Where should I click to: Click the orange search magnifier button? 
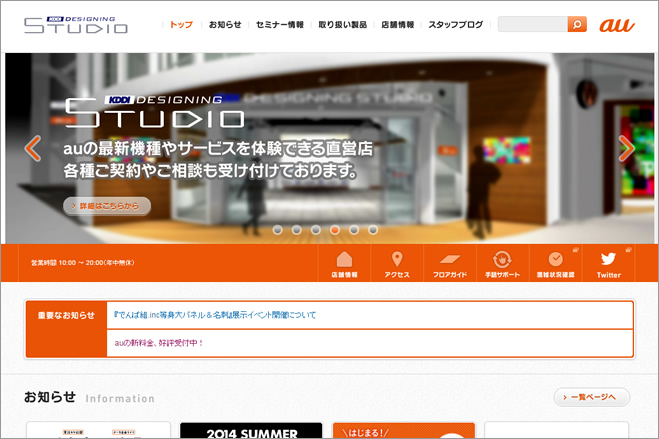point(577,24)
